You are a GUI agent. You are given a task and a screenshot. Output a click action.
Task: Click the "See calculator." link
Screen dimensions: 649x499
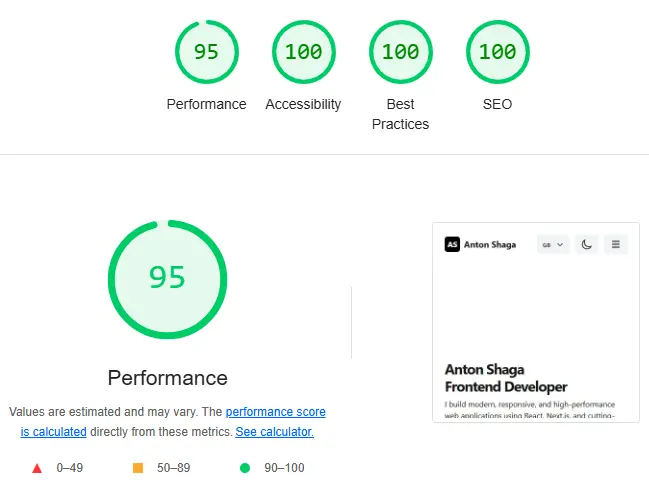[274, 432]
